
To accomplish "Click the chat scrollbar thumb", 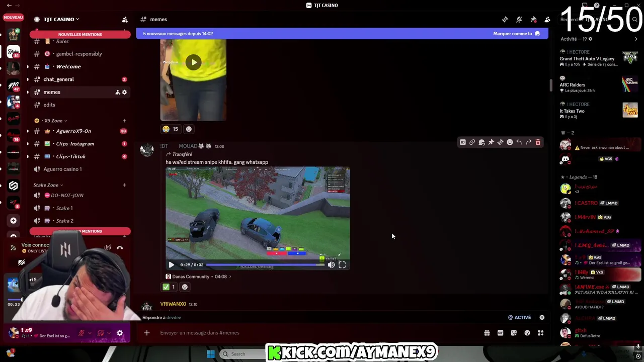I will click(x=551, y=85).
